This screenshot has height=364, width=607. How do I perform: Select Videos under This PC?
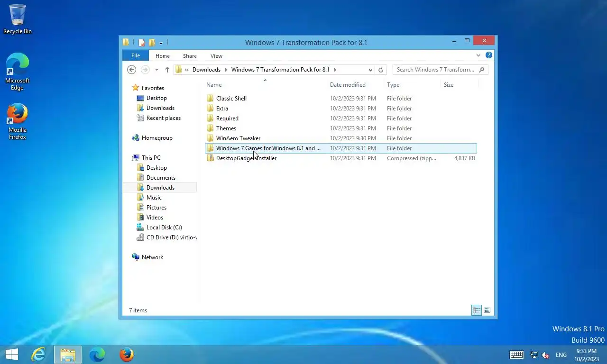point(155,218)
